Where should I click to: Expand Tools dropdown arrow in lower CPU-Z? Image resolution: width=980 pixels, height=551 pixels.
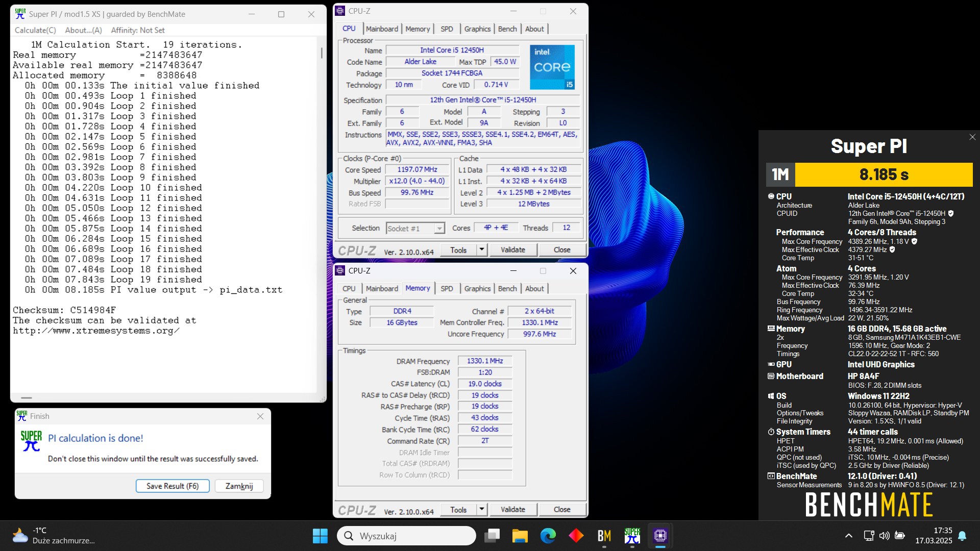[x=481, y=509]
